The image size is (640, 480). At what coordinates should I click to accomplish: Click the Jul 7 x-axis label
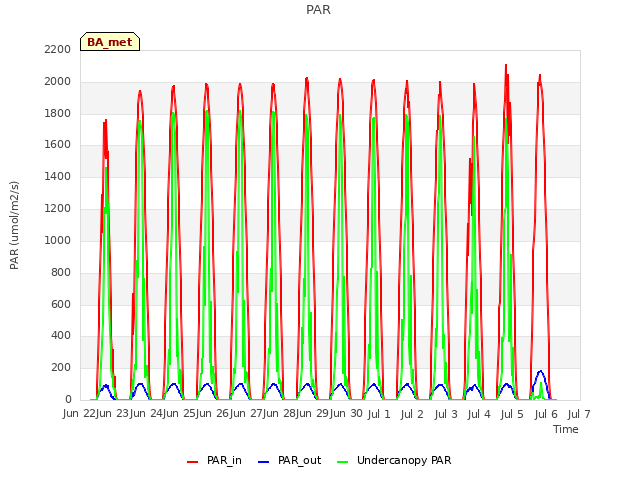[x=579, y=414]
